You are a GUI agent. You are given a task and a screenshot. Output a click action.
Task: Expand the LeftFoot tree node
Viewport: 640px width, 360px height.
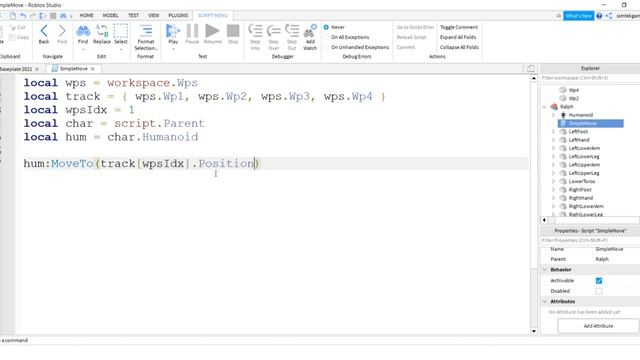(553, 132)
